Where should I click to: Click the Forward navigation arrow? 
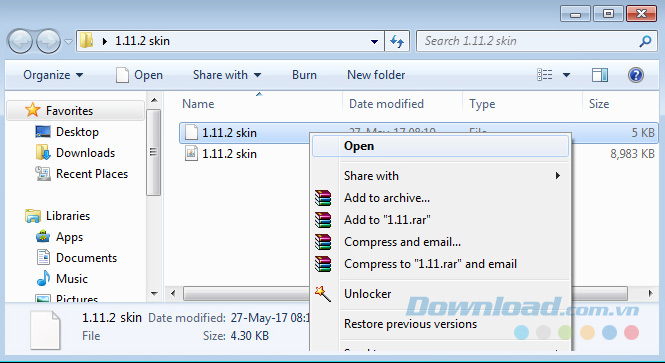[48, 41]
